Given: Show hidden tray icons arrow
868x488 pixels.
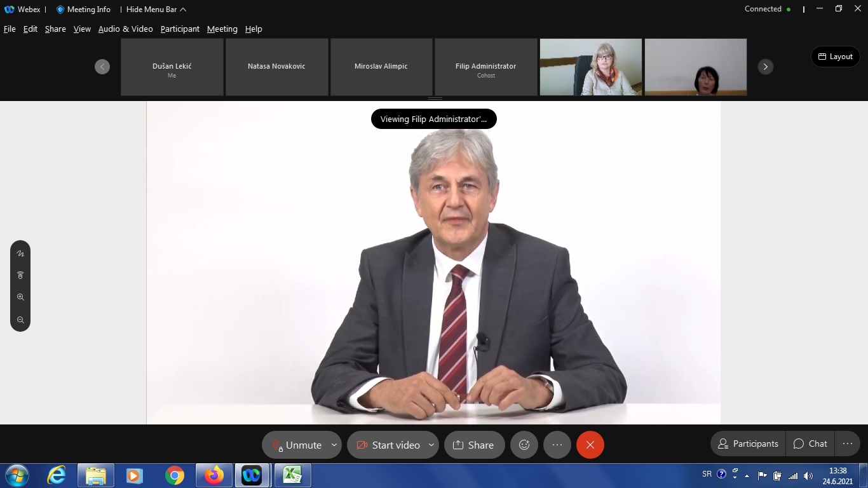Looking at the screenshot, I should click(747, 475).
